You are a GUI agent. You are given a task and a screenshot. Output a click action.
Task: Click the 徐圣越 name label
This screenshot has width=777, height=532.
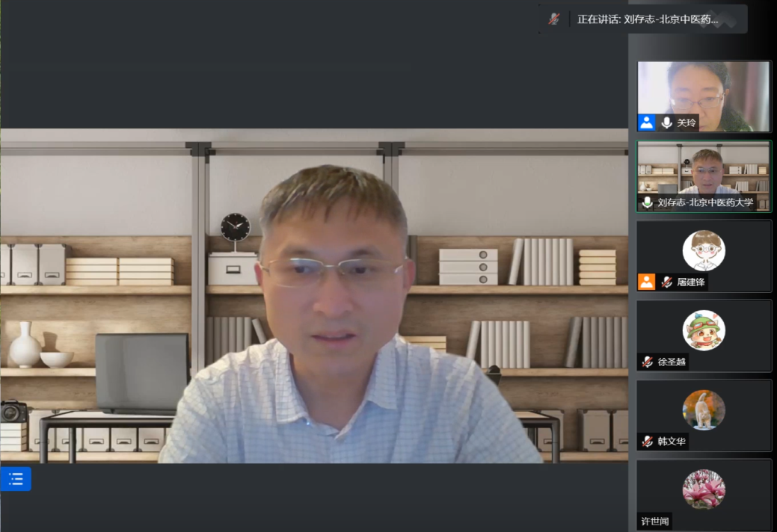click(672, 362)
